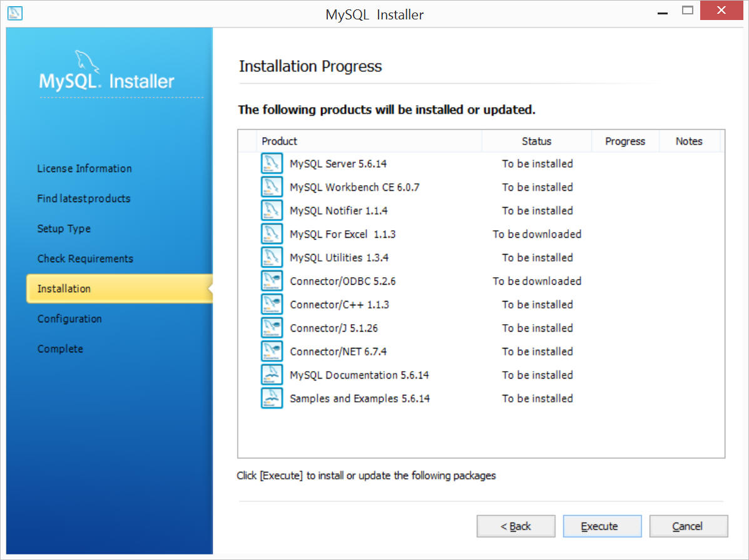Click the MySQL Server 5.6.14 product icon

(x=272, y=163)
